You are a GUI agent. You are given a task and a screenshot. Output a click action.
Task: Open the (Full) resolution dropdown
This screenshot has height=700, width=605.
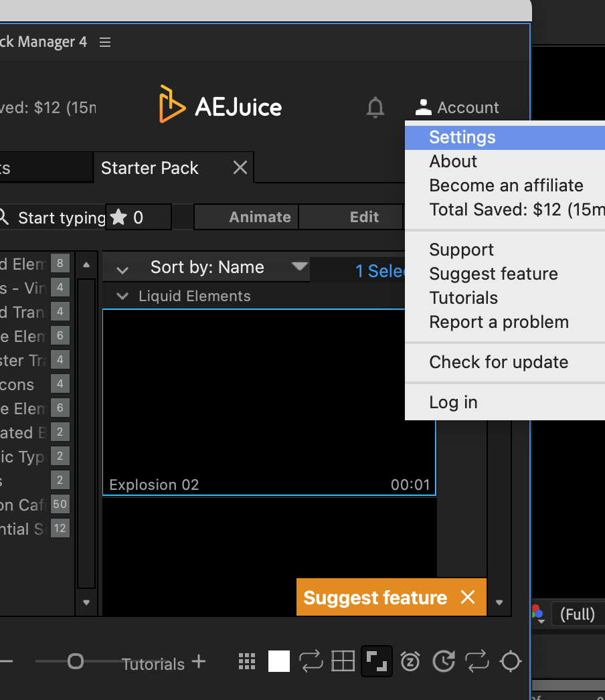point(578,614)
